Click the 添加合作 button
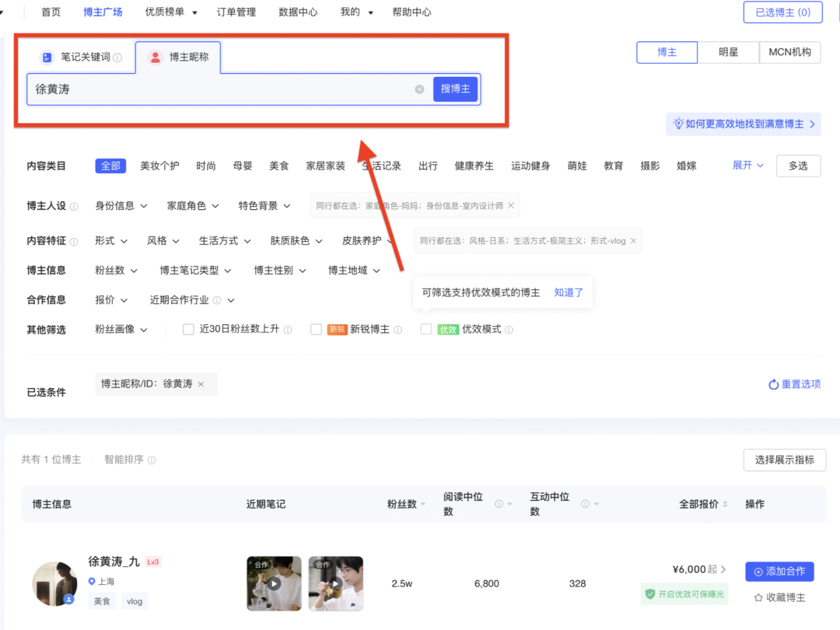 [x=779, y=572]
